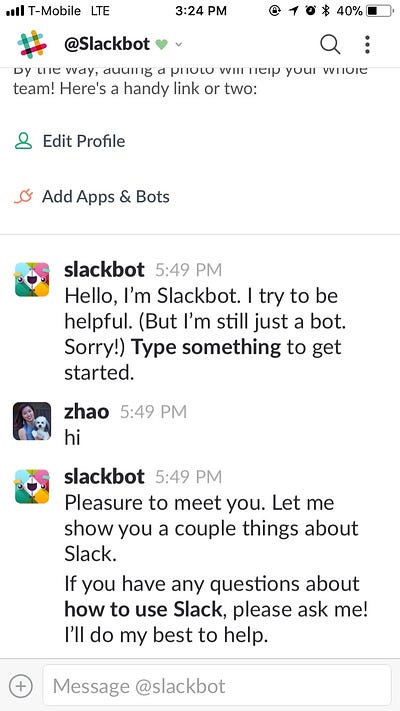This screenshot has height=711, width=400.
Task: Tap the slackbot avatar beside Pleasure message
Action: click(32, 486)
